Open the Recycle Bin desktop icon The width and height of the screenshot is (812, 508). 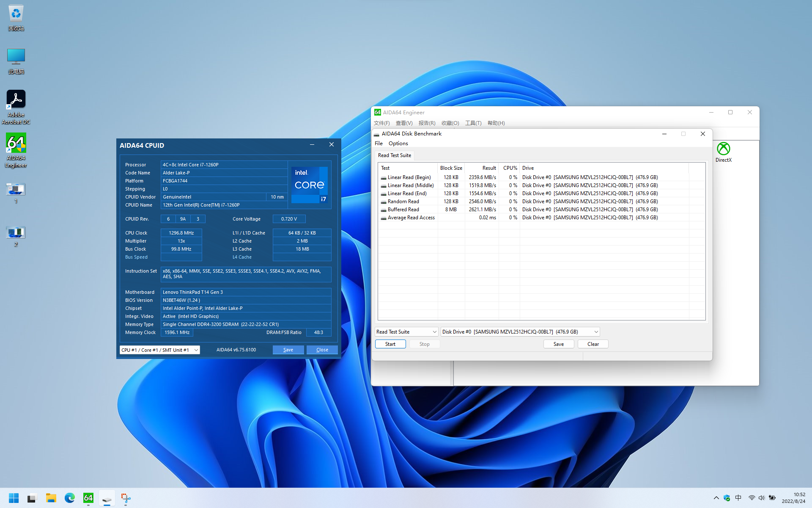pos(16,18)
